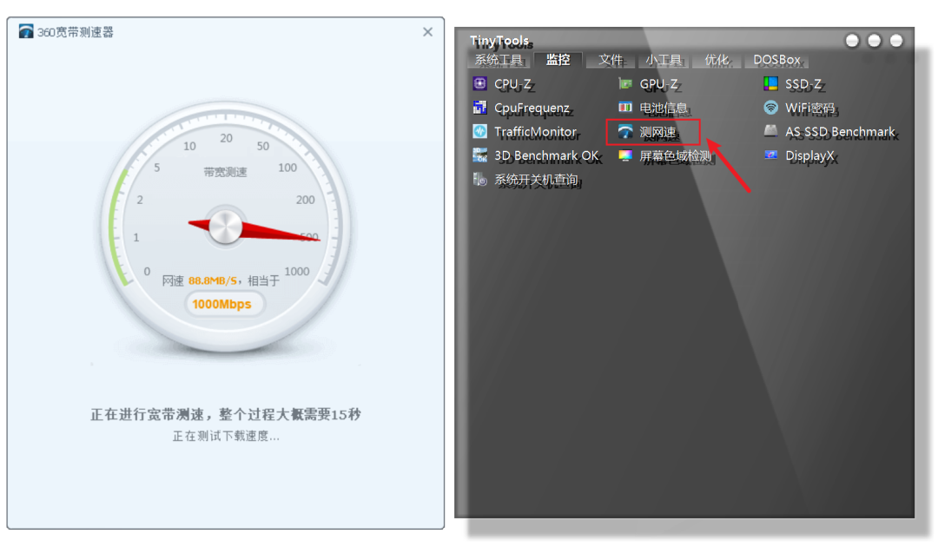Open CPU-Z from its icon
Image resolution: width=938 pixels, height=560 pixels.
click(479, 83)
